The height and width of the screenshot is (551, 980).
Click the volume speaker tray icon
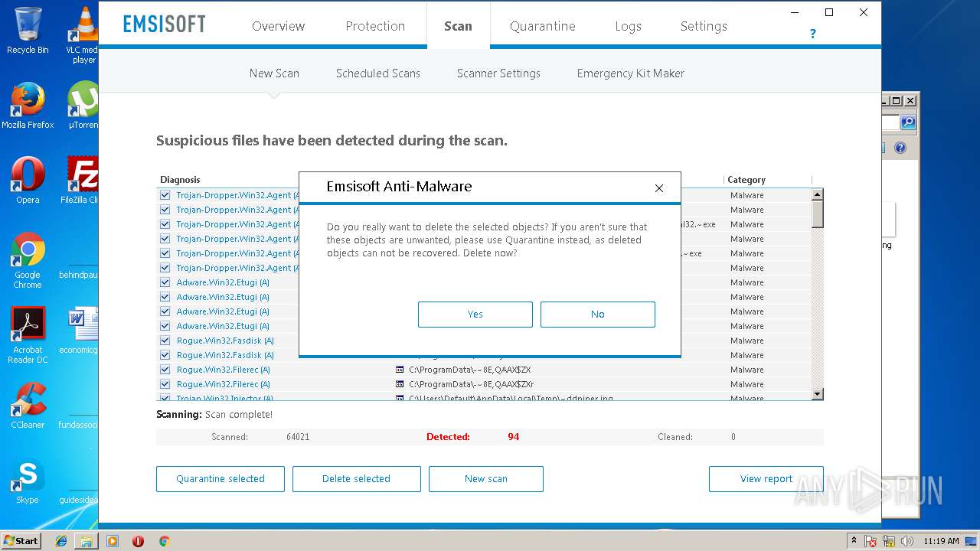pos(909,541)
